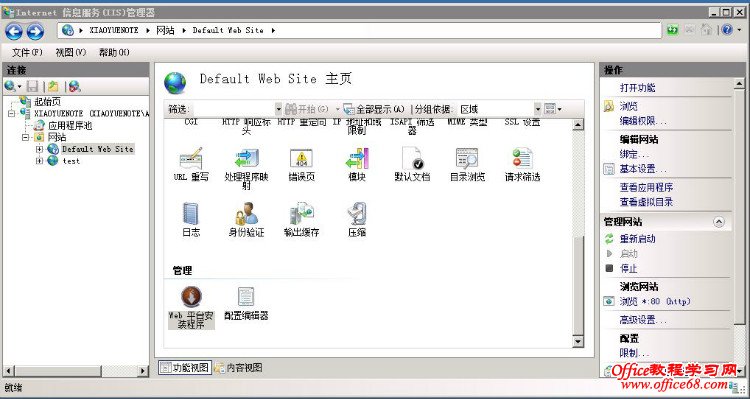750x399 pixels.
Task: Click the connections pane scrollbar left arrow
Action: coord(9,371)
